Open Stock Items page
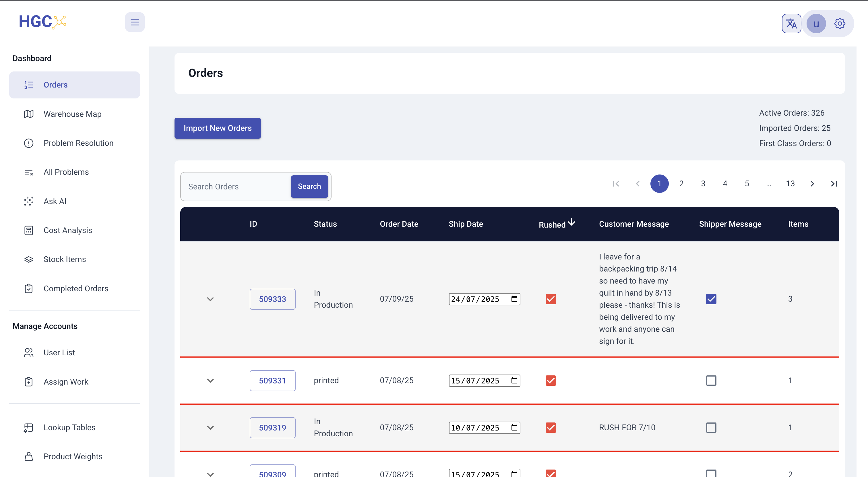 tap(74, 259)
